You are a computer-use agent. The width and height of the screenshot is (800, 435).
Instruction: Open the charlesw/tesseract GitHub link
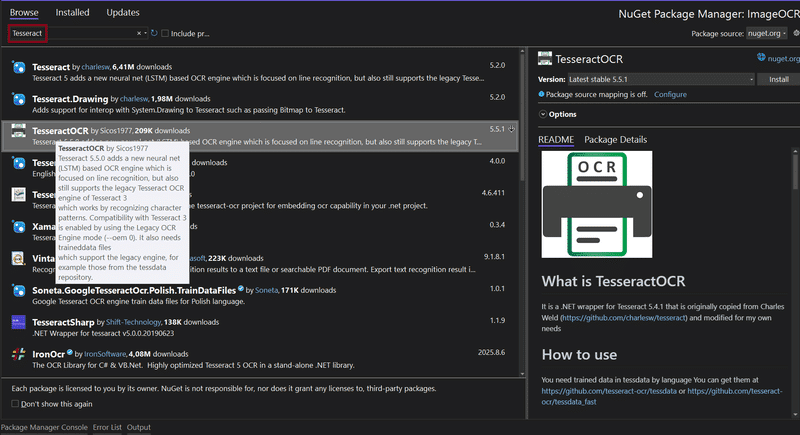click(x=624, y=318)
